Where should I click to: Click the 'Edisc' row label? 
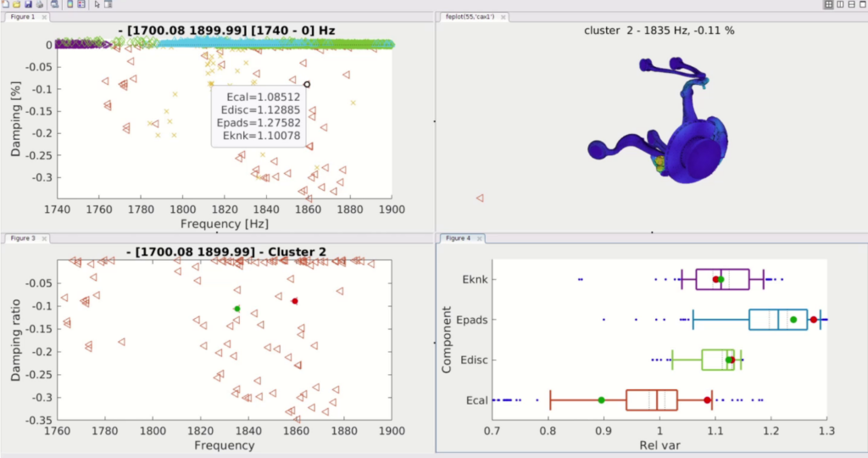474,360
